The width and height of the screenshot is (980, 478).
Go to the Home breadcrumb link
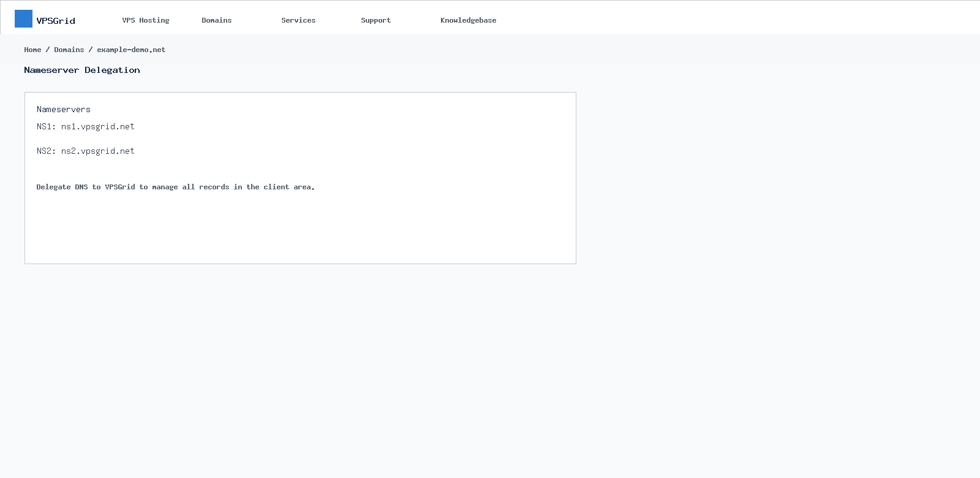point(32,50)
